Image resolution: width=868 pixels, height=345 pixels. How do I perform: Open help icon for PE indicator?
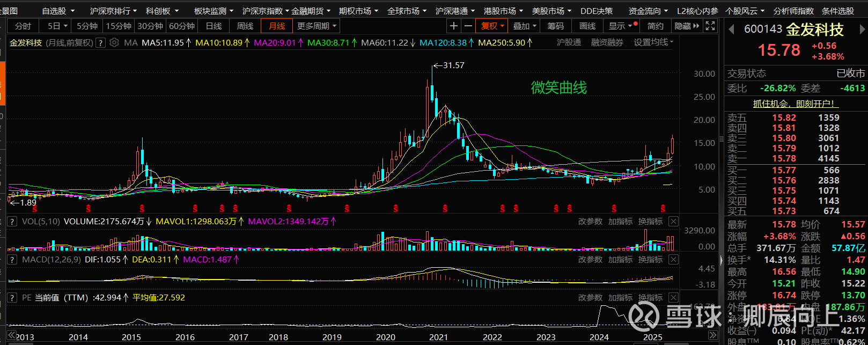click(11, 298)
